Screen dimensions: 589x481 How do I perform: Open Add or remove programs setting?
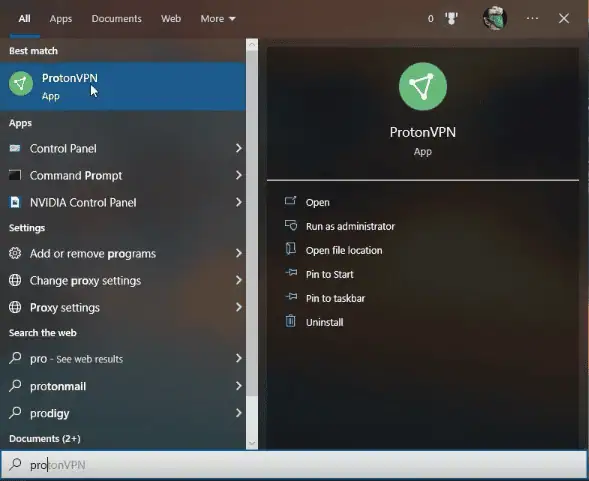coord(123,253)
